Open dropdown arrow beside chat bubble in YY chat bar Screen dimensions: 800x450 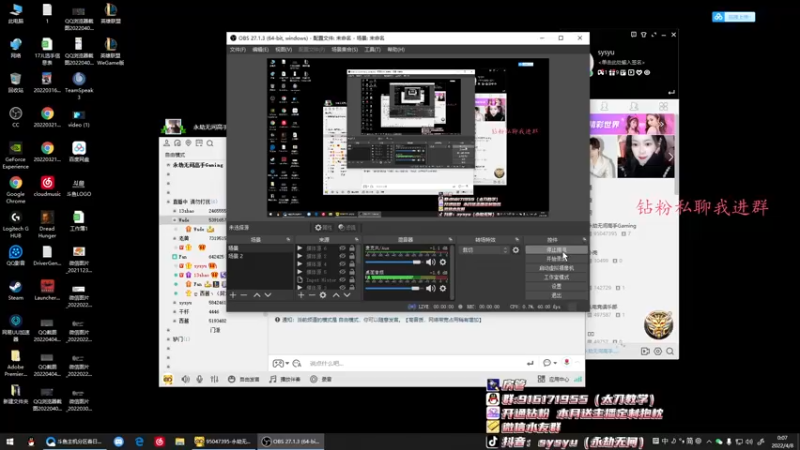click(555, 363)
